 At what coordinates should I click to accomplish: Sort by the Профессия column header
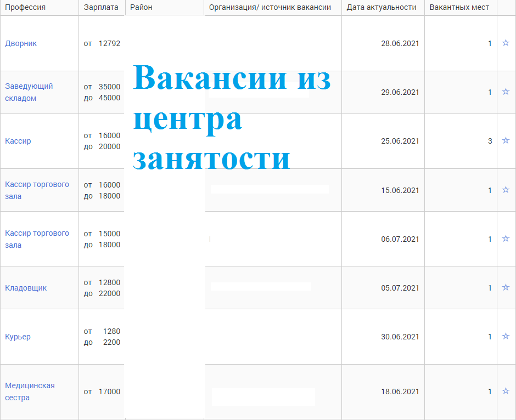pyautogui.click(x=25, y=7)
